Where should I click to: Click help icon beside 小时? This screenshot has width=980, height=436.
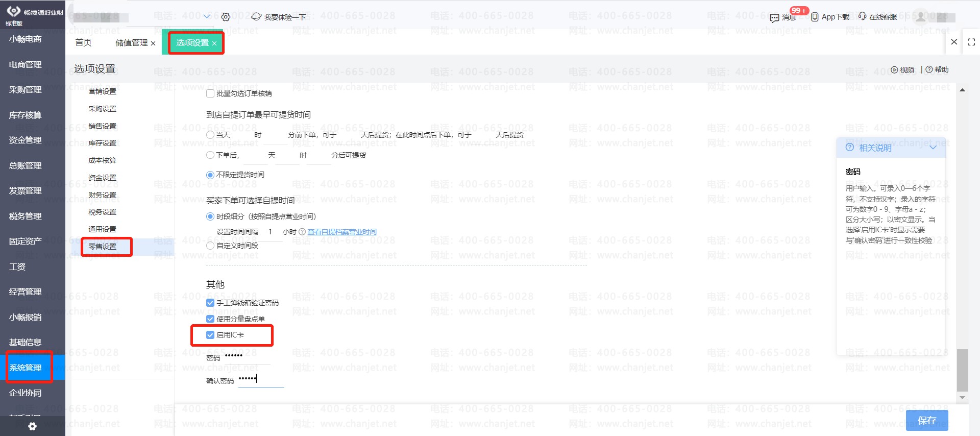click(302, 232)
